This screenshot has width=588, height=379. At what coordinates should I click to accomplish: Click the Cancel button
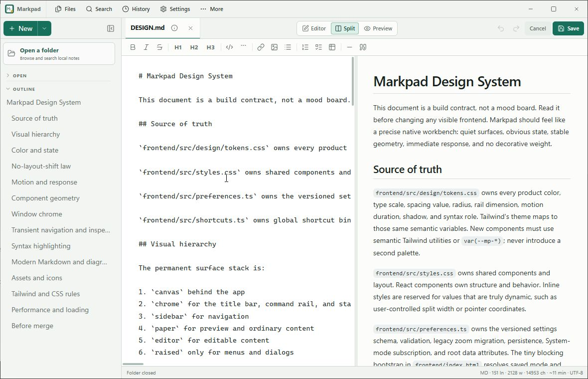point(537,28)
